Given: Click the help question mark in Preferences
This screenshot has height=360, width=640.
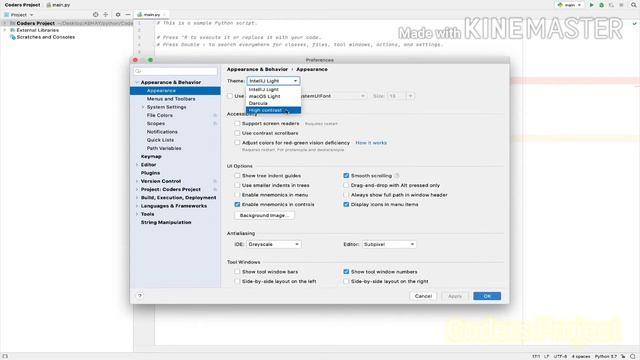Looking at the screenshot, I should tap(140, 296).
